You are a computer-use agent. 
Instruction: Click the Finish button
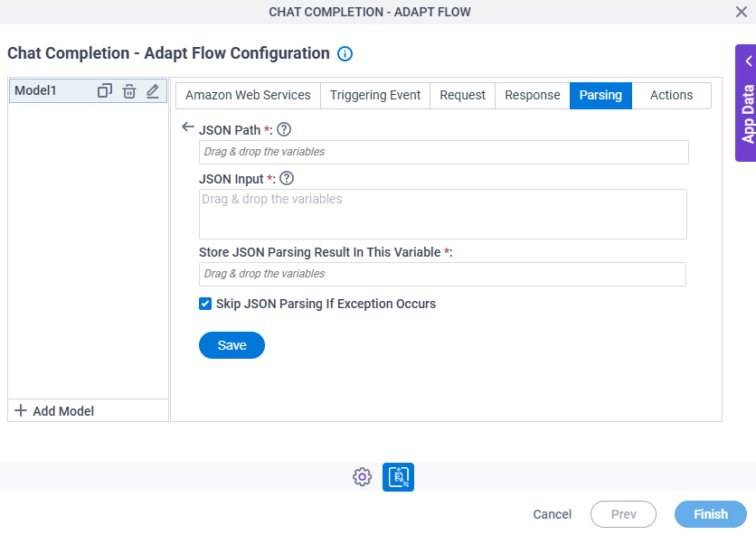coord(711,514)
